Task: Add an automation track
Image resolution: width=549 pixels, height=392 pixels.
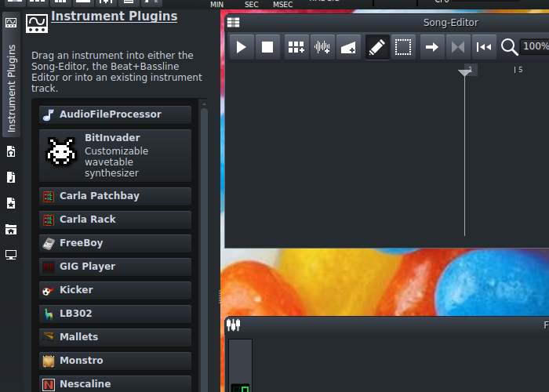Action: tap(348, 47)
